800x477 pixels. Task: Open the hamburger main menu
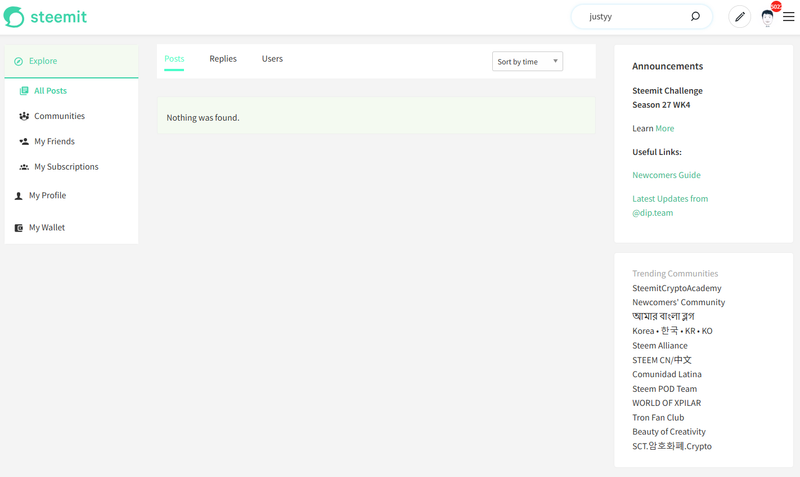click(789, 17)
